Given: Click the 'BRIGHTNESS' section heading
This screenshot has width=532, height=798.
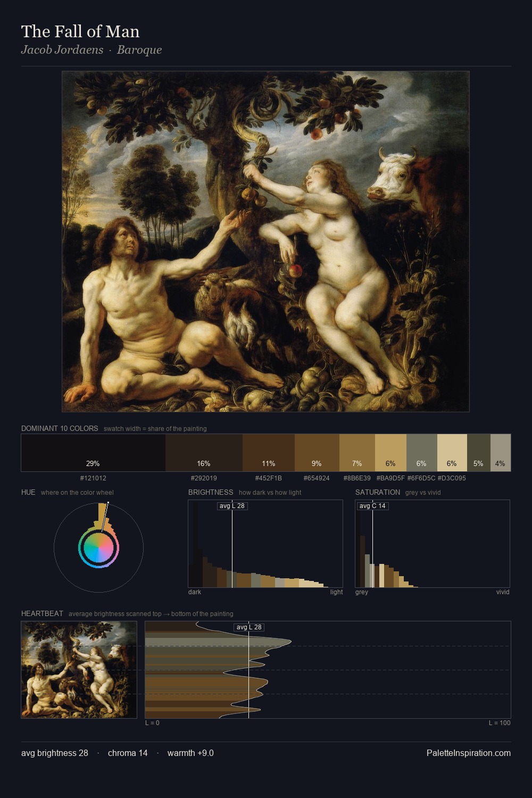Looking at the screenshot, I should 211,492.
